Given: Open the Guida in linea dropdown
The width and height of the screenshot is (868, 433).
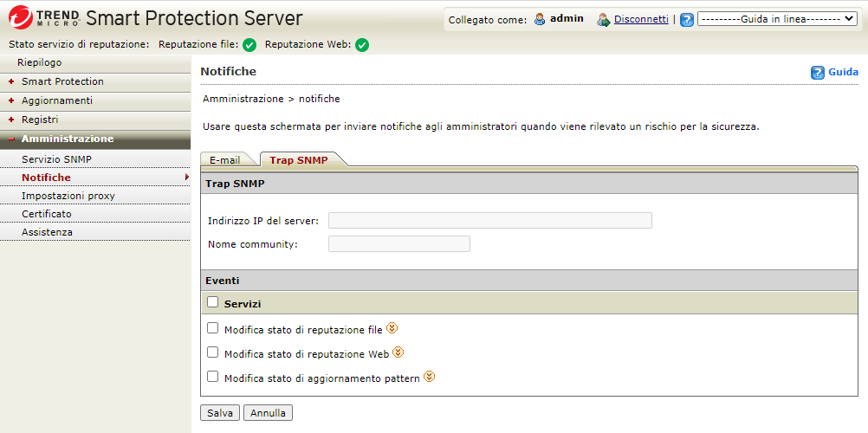Looking at the screenshot, I should (x=776, y=19).
